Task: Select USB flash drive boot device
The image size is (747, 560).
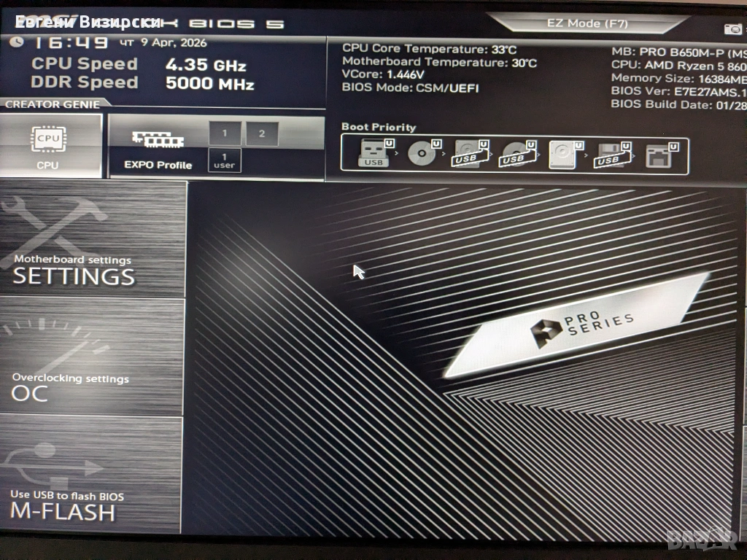Action: click(376, 153)
